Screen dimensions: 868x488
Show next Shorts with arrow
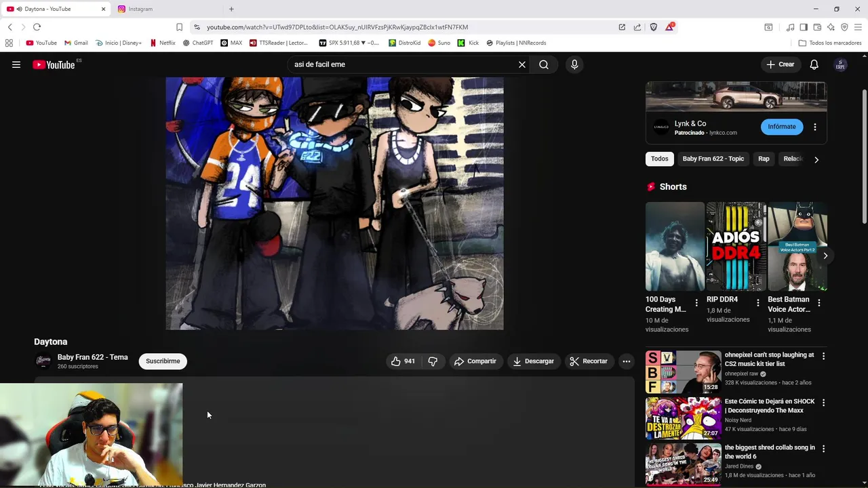point(825,256)
